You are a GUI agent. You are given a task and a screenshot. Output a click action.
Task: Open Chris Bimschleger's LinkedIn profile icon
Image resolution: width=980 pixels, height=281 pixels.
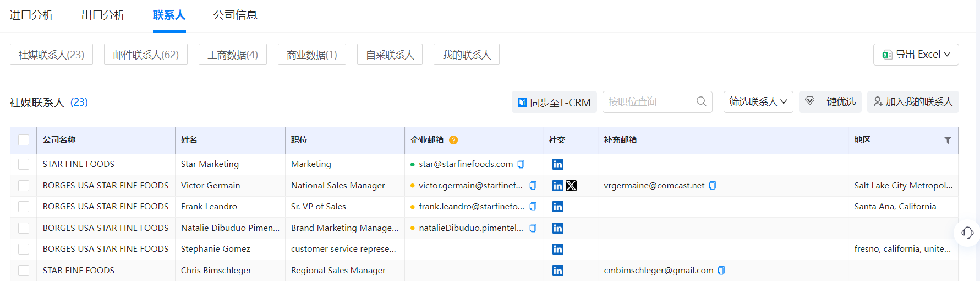click(x=557, y=271)
